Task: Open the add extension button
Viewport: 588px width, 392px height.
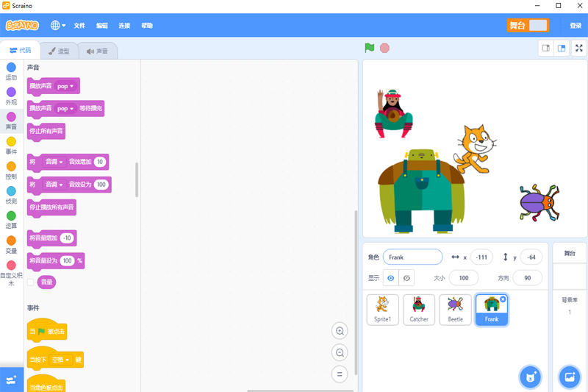Action: click(x=11, y=380)
